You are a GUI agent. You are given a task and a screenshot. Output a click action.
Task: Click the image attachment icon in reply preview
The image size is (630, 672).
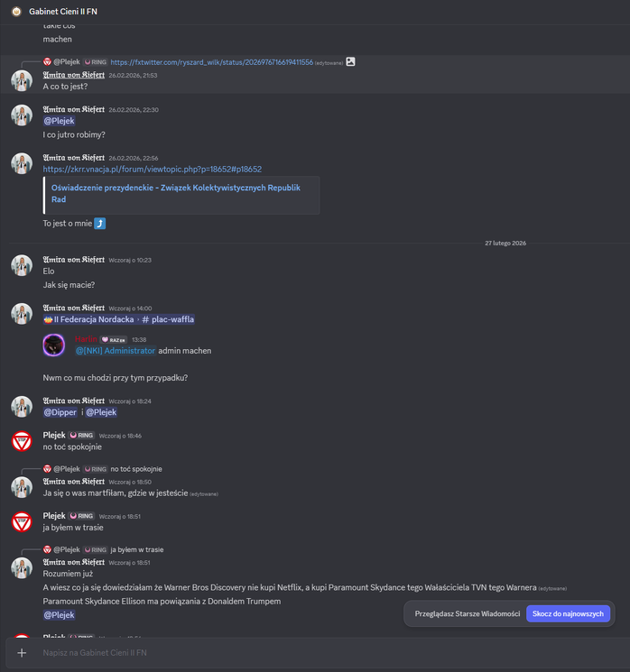pyautogui.click(x=350, y=61)
